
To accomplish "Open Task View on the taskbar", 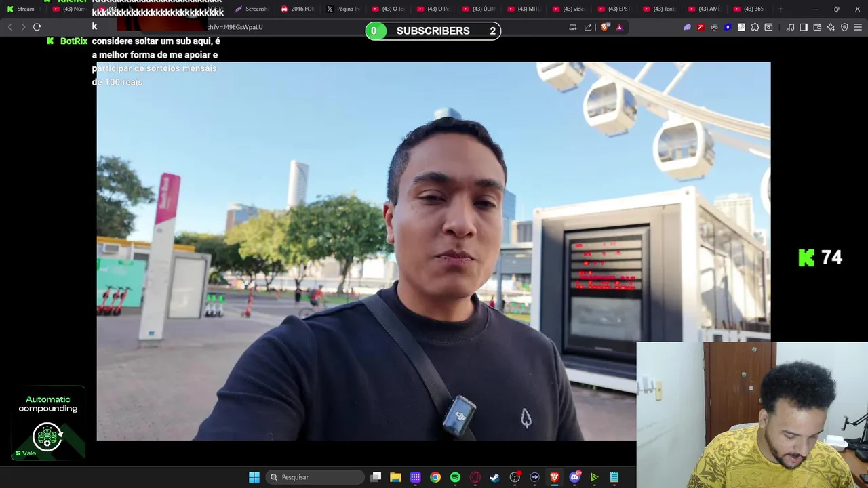I will pyautogui.click(x=376, y=477).
